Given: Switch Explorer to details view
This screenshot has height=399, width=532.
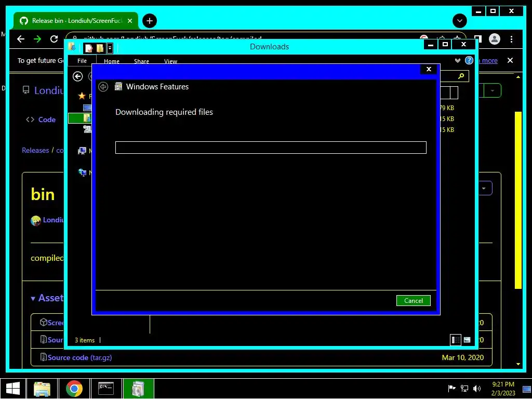Looking at the screenshot, I should click(456, 340).
